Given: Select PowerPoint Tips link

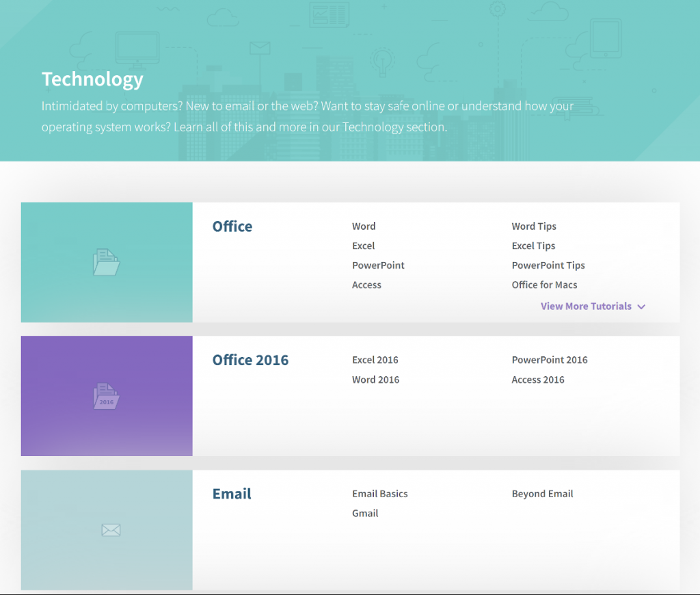Looking at the screenshot, I should tap(548, 265).
